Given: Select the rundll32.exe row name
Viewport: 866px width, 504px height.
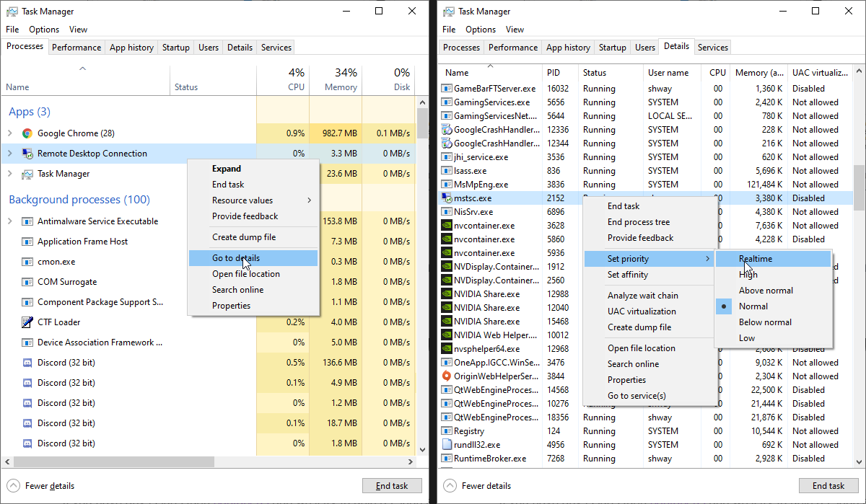Looking at the screenshot, I should click(477, 445).
